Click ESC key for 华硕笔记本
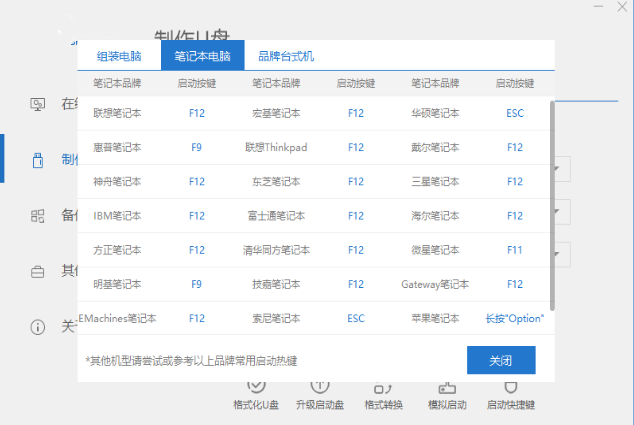The width and height of the screenshot is (634, 425). coord(515,113)
